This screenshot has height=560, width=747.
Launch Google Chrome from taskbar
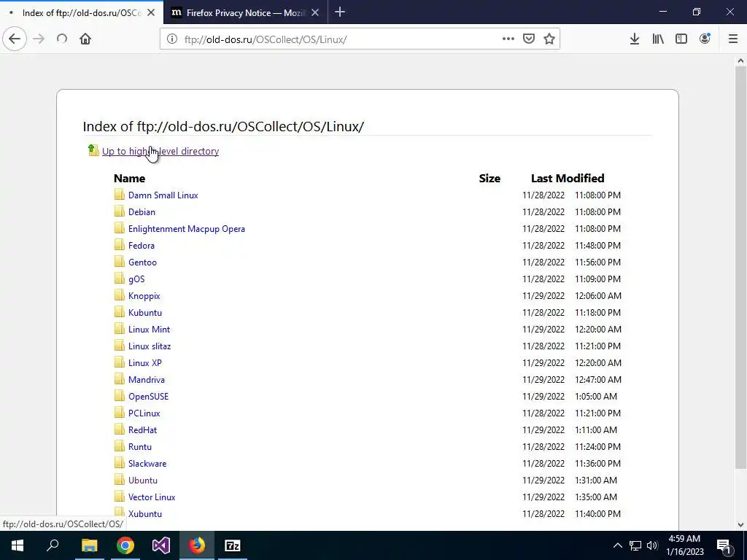[x=125, y=545]
